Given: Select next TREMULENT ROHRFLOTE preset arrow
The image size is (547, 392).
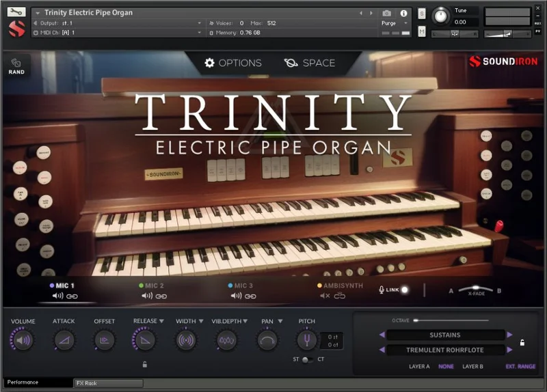Looking at the screenshot, I should (x=509, y=350).
